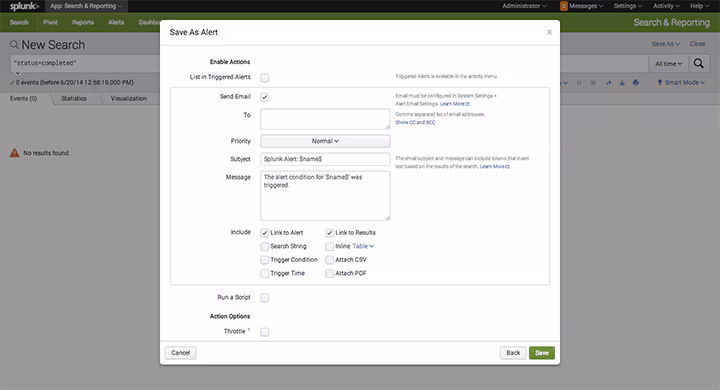The image size is (720, 390).
Task: Click the Back button
Action: [513, 353]
